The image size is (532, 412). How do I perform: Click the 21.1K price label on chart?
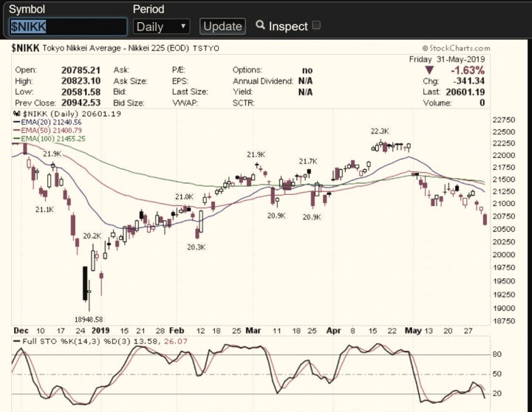click(44, 210)
